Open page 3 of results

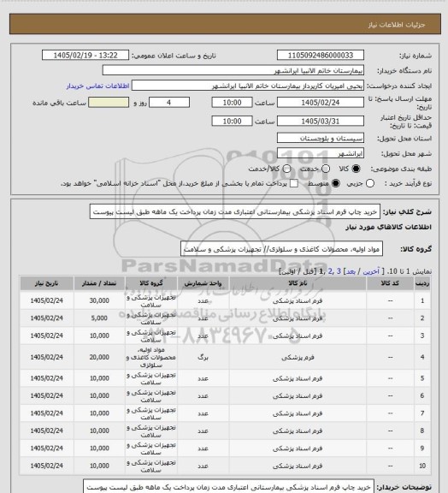pyautogui.click(x=339, y=271)
